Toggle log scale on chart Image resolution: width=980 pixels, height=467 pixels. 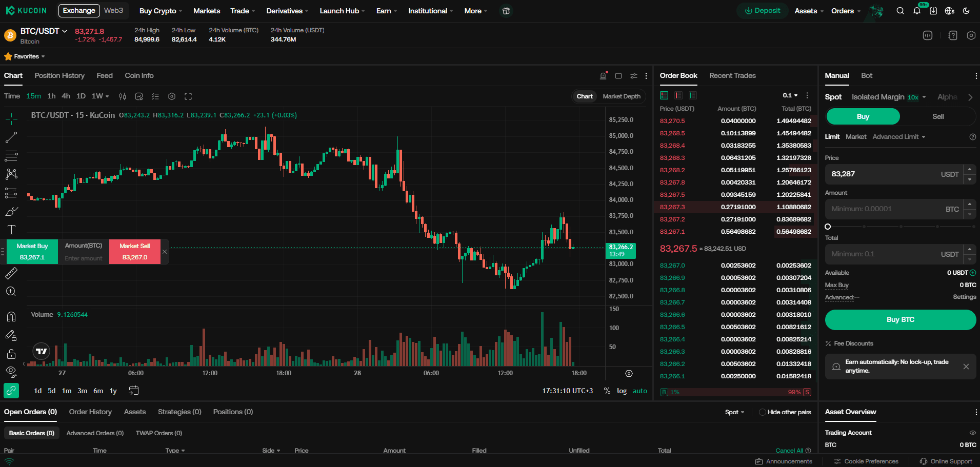622,391
